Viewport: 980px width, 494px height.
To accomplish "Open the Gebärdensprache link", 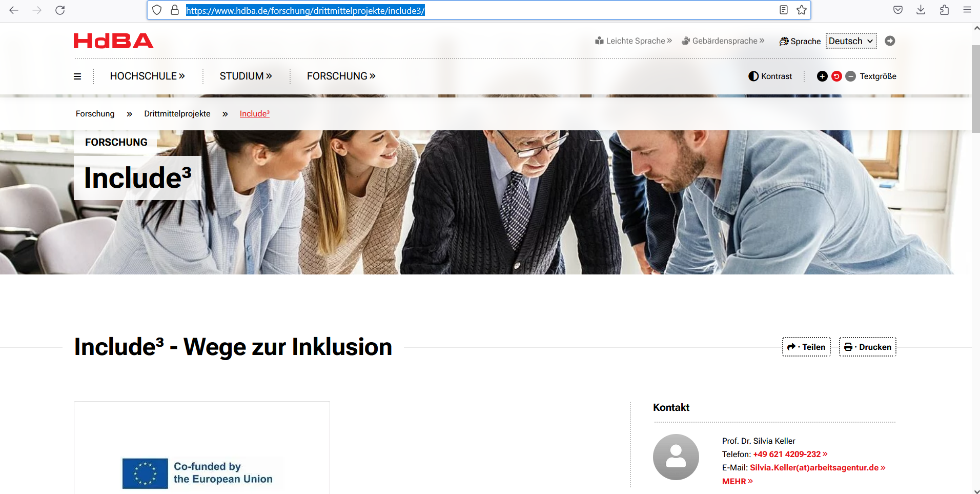I will pos(723,41).
